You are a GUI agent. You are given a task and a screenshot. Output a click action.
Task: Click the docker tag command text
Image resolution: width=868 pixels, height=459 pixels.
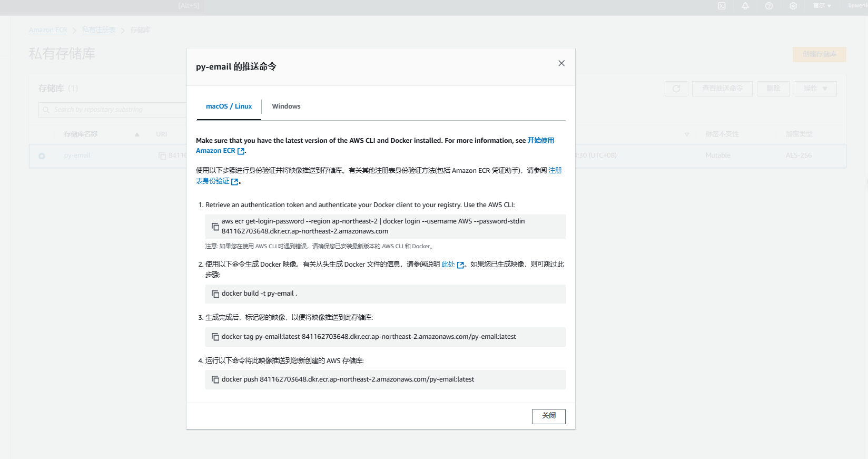[x=369, y=337]
